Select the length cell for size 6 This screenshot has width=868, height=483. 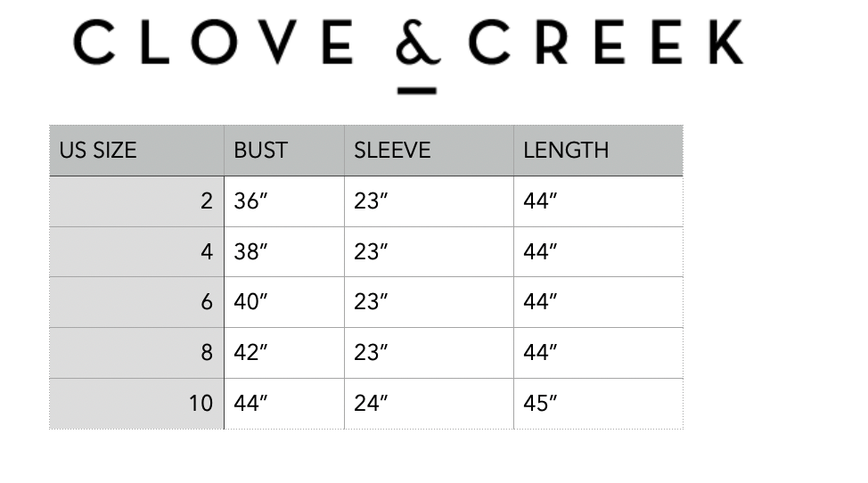(540, 302)
